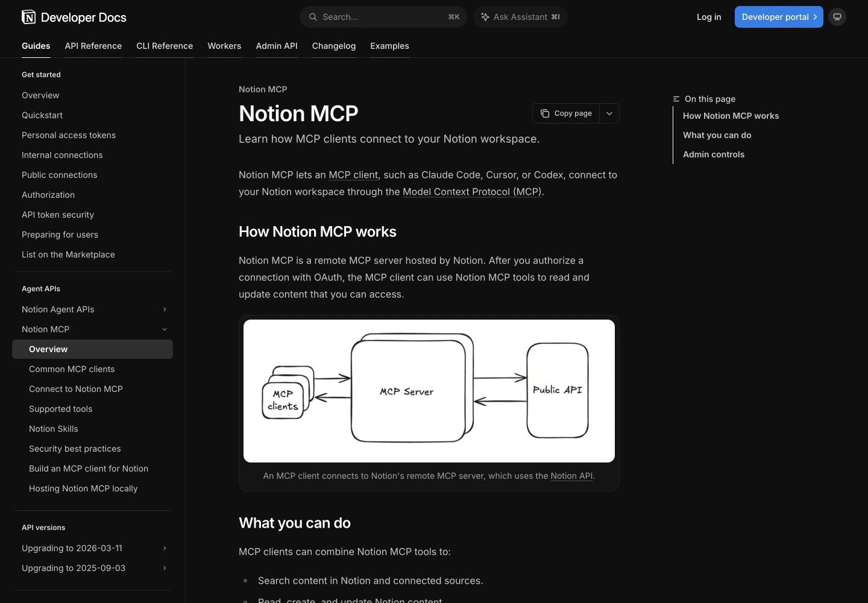Open Personal access tokens page
The image size is (868, 603).
(x=69, y=135)
